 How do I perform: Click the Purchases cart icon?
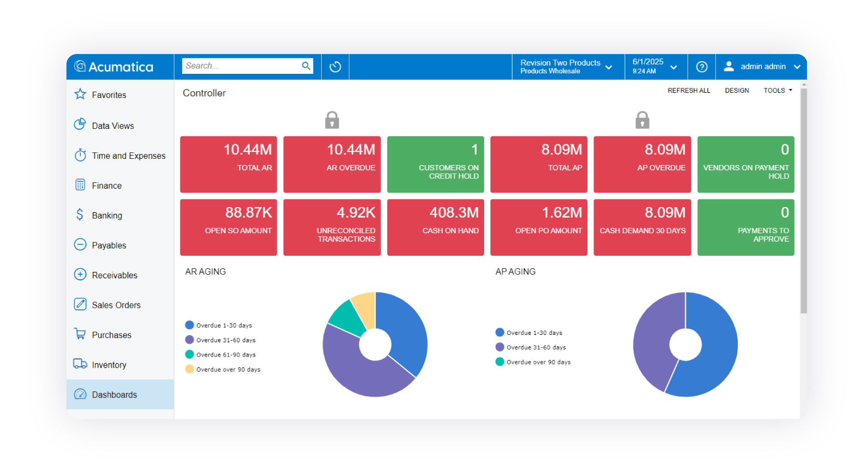(x=80, y=333)
